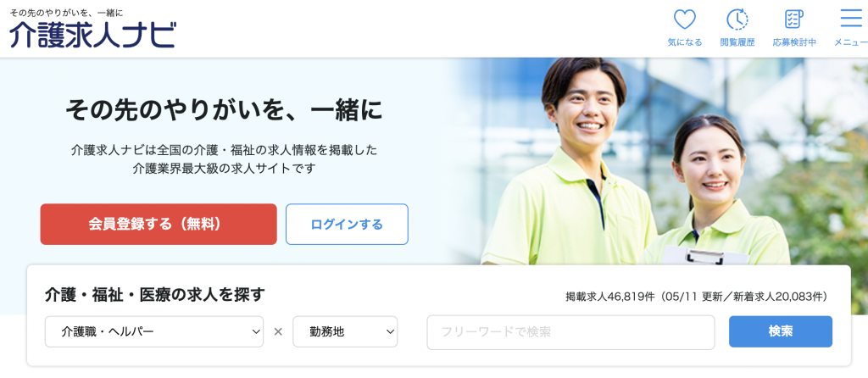The width and height of the screenshot is (868, 378).
Task: Open the hamburger menu icon
Action: click(851, 19)
